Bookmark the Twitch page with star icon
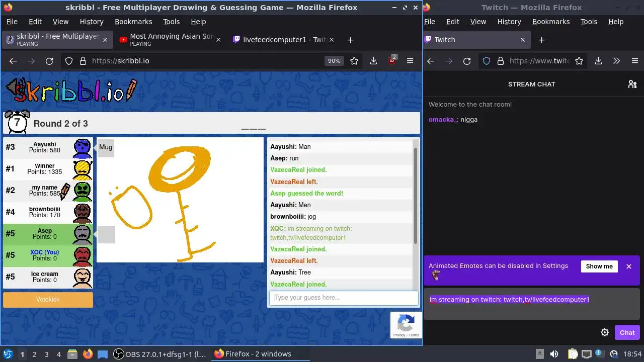The height and width of the screenshot is (362, 644). pyautogui.click(x=579, y=61)
